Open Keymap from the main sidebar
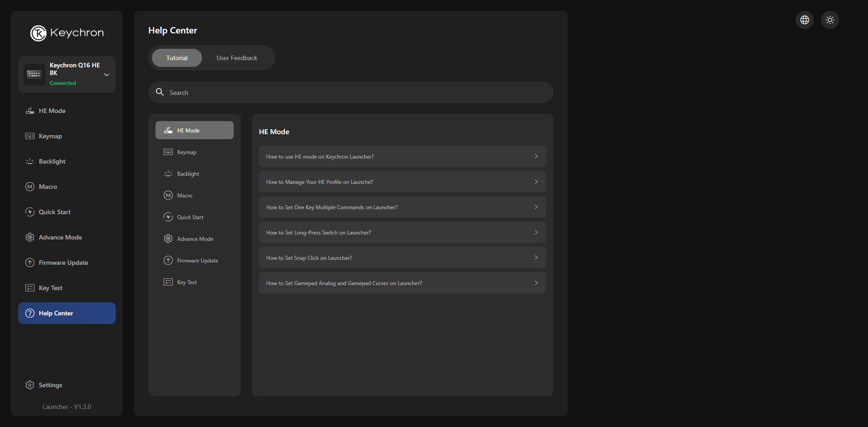Viewport: 868px width, 427px height. 50,136
